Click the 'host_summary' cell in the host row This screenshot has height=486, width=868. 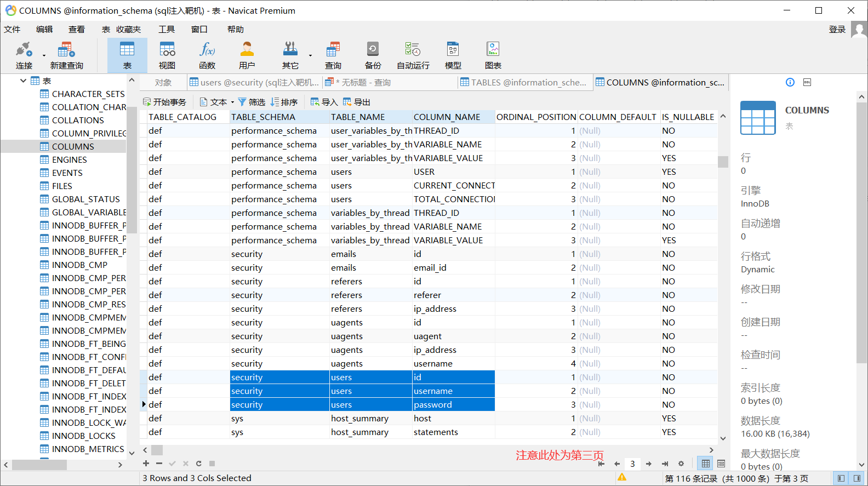pos(371,418)
